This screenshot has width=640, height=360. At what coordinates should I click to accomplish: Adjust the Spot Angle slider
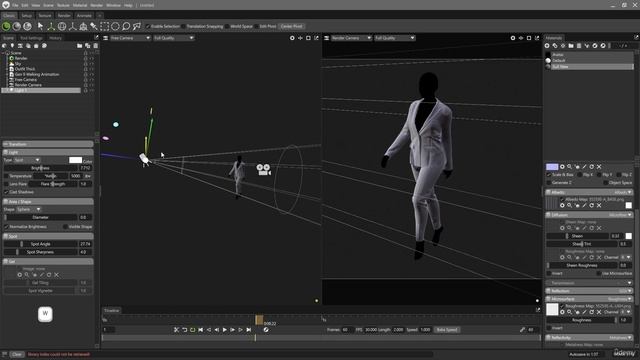(40, 244)
